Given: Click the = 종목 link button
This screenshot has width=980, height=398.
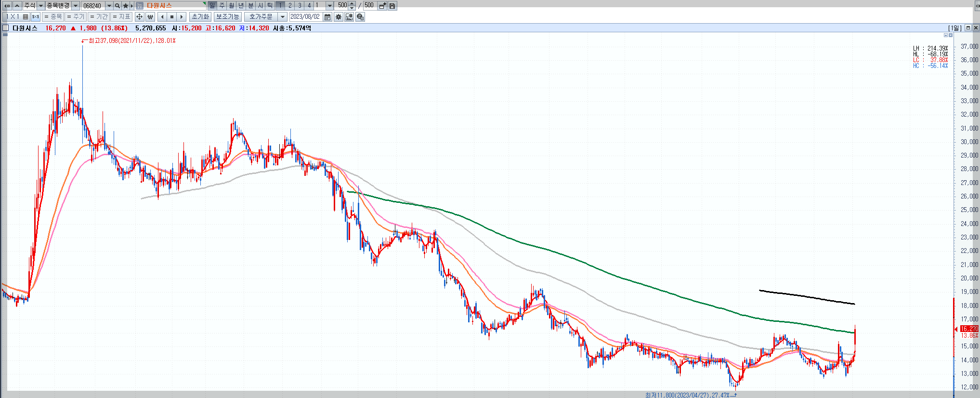Looking at the screenshot, I should [53, 17].
